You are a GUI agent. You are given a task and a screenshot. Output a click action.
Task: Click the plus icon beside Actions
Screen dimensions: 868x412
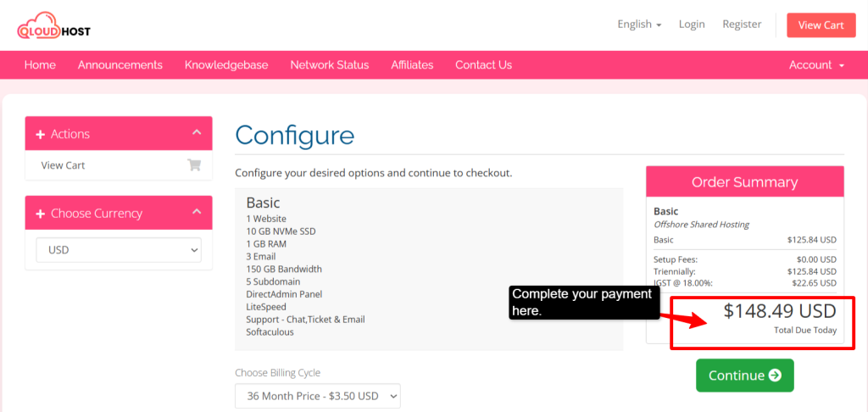pyautogui.click(x=40, y=135)
